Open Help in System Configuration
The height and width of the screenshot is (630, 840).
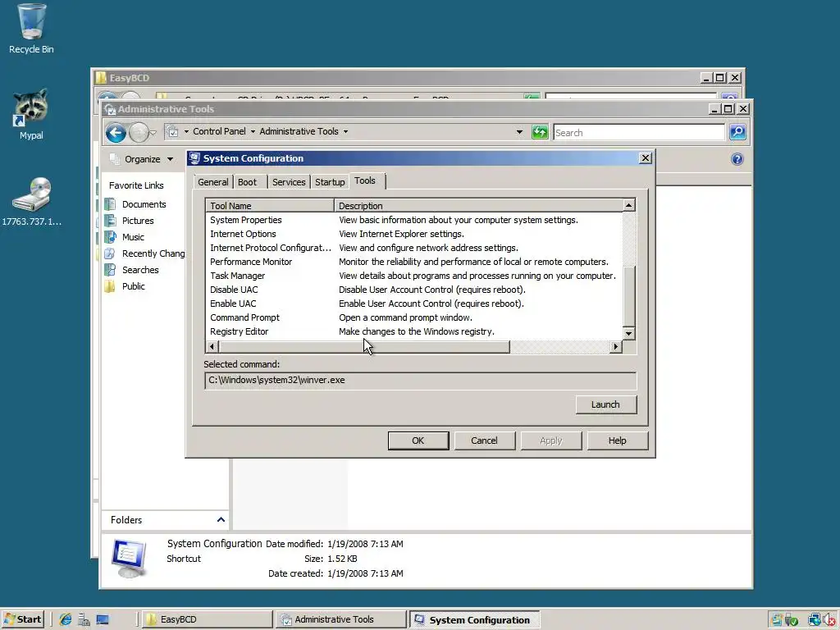(617, 441)
